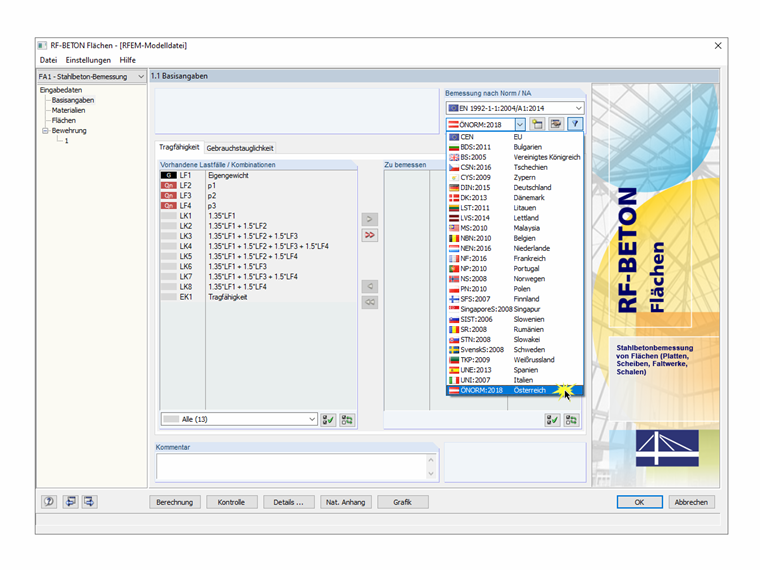This screenshot has width=760, height=570.
Task: Click the edit national annex parameters icon
Action: [556, 124]
